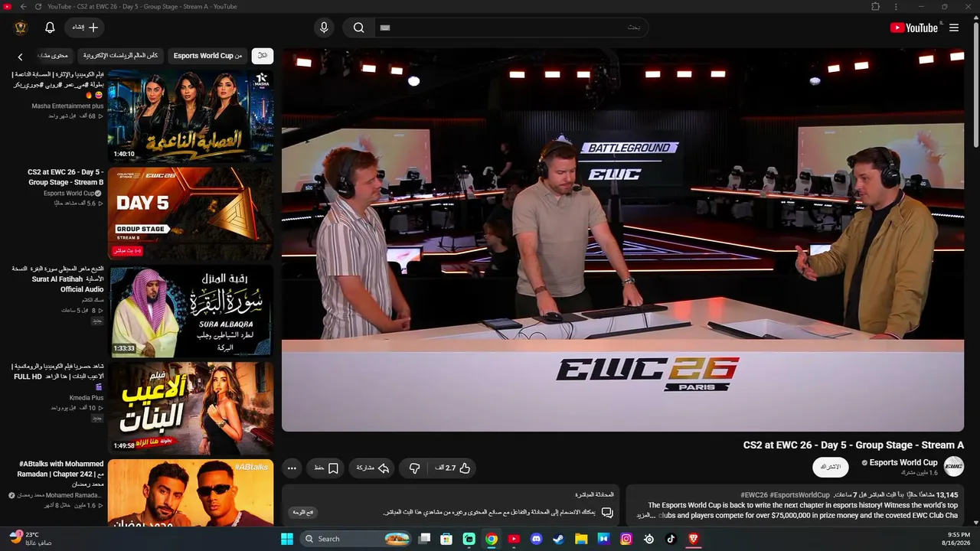The width and height of the screenshot is (980, 551).
Task: Open the Kmedia Plus channel link
Action: [87, 398]
